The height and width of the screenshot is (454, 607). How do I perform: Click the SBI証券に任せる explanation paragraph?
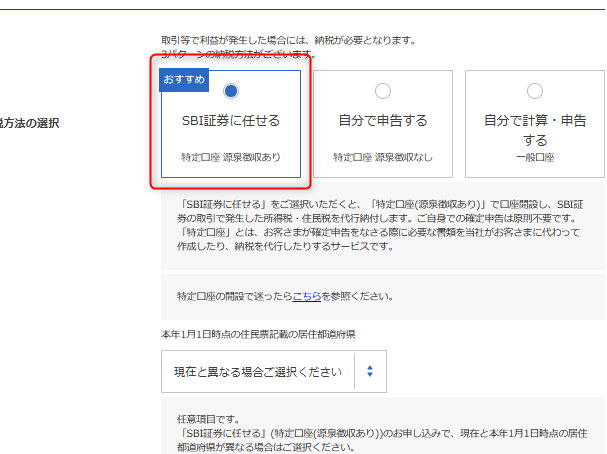[380, 224]
